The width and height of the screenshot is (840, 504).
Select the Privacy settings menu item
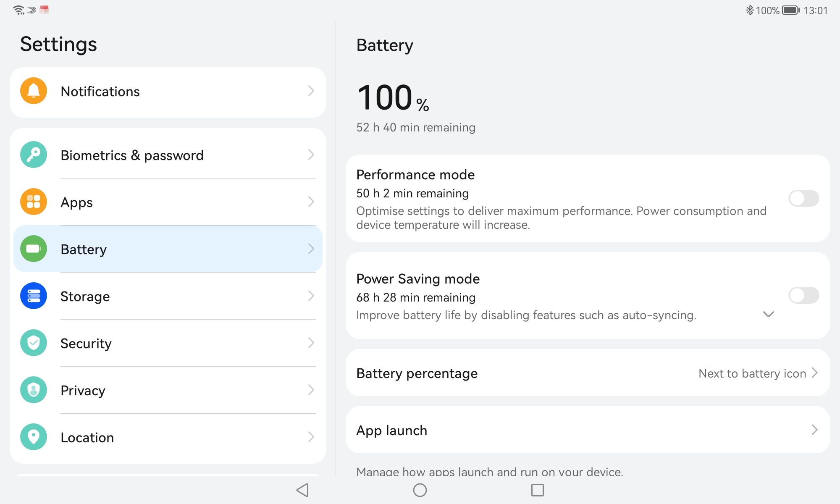168,390
